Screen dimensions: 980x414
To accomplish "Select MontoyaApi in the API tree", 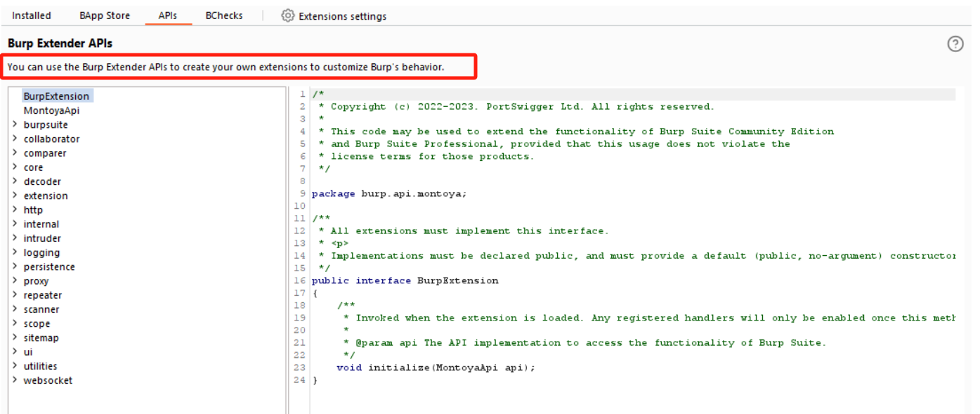I will pos(52,110).
